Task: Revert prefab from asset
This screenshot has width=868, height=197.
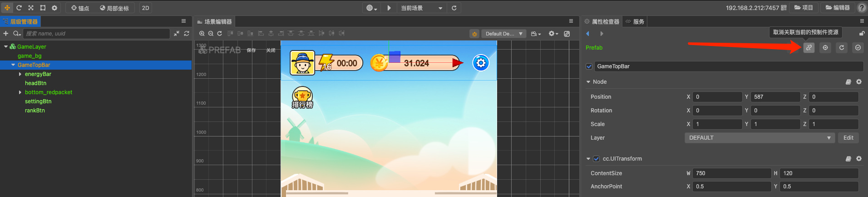Action: pyautogui.click(x=842, y=47)
